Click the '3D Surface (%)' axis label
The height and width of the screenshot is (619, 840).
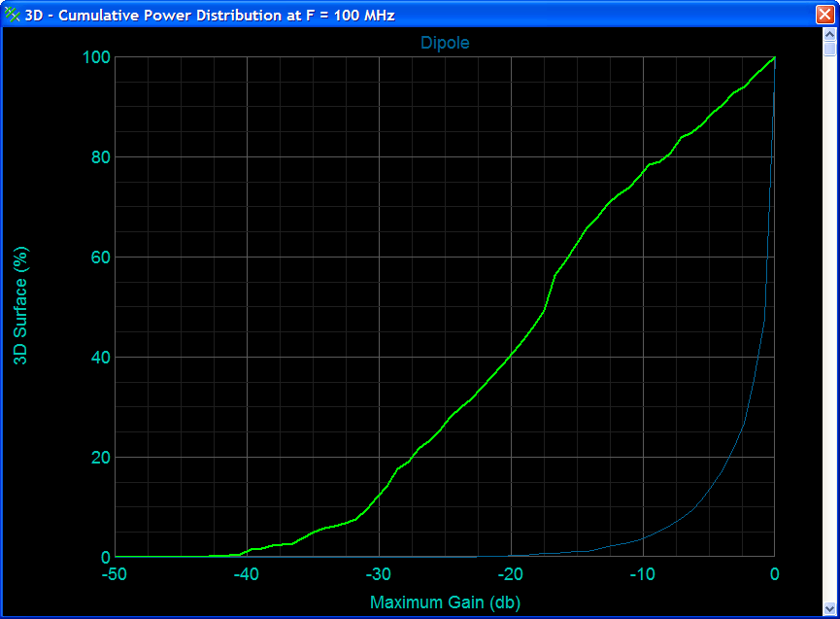(20, 306)
